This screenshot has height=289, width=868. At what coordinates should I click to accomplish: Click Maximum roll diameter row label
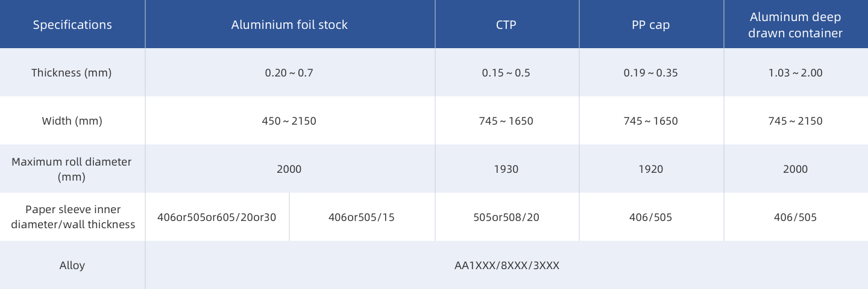[x=72, y=169]
